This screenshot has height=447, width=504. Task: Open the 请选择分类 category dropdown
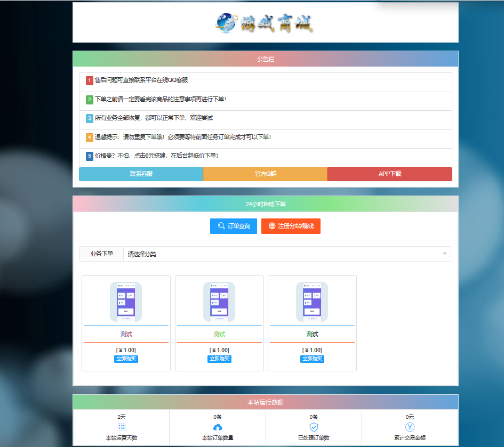click(286, 254)
